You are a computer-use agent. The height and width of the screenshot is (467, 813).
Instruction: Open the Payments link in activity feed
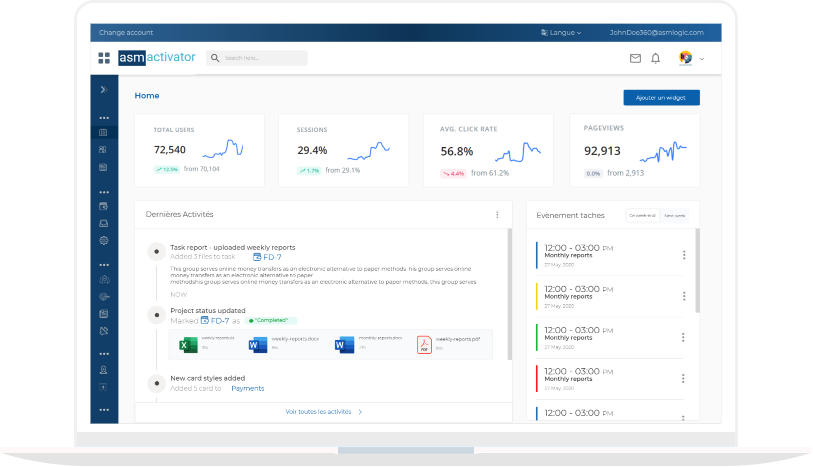pos(247,388)
